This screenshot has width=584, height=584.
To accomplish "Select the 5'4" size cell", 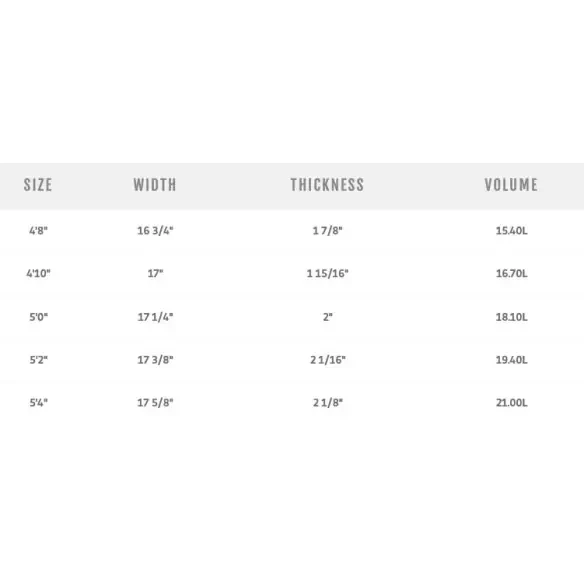I will (x=38, y=403).
